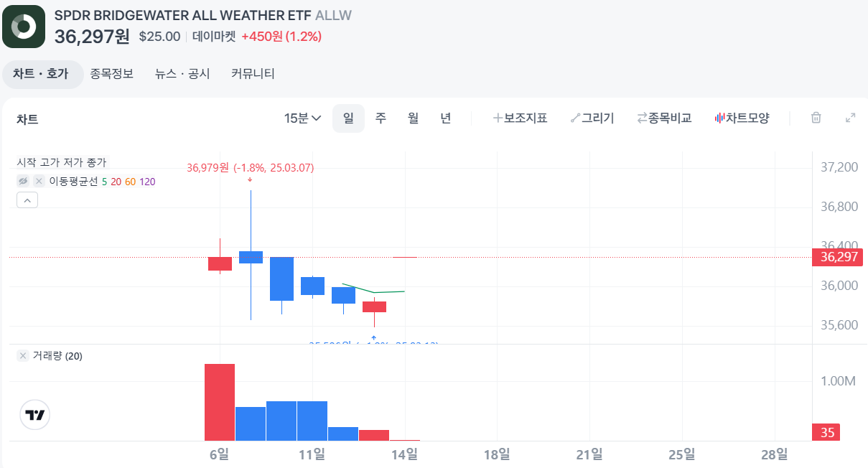868x468 pixels.
Task: Open the 15분 timeframe dropdown
Action: (x=302, y=117)
